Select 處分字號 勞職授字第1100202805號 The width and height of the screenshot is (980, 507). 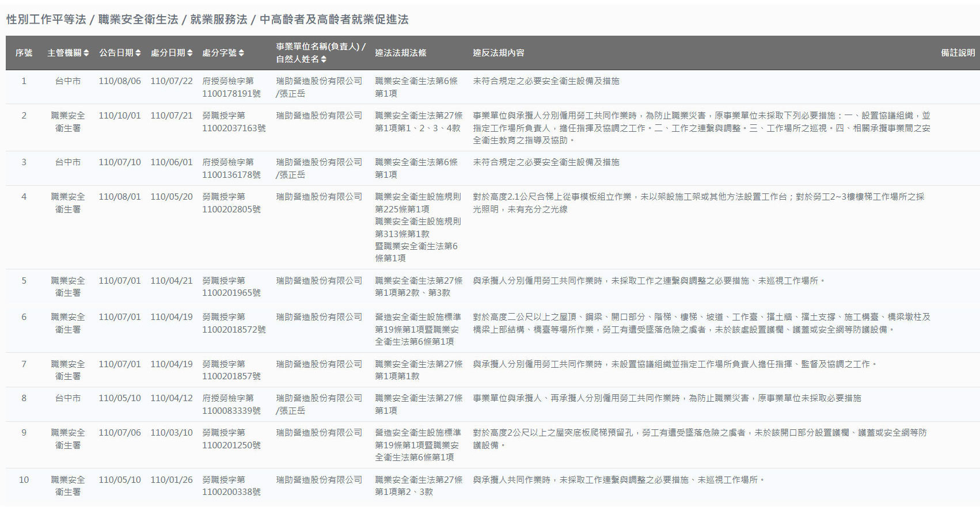pos(231,203)
